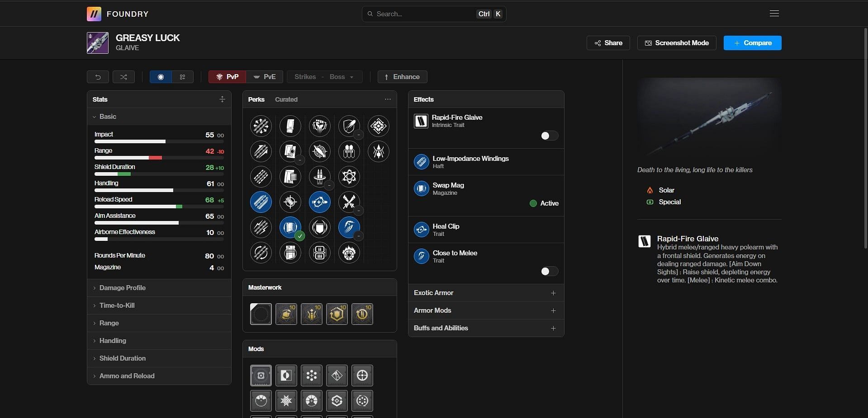This screenshot has height=418, width=868.
Task: Click the green checkmark badge on Swap Mag
Action: [299, 236]
